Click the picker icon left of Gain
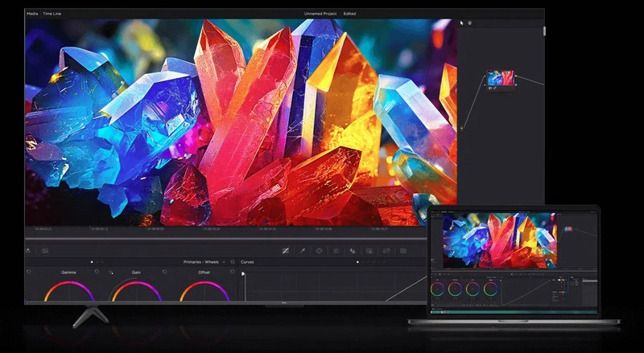 pos(111,273)
